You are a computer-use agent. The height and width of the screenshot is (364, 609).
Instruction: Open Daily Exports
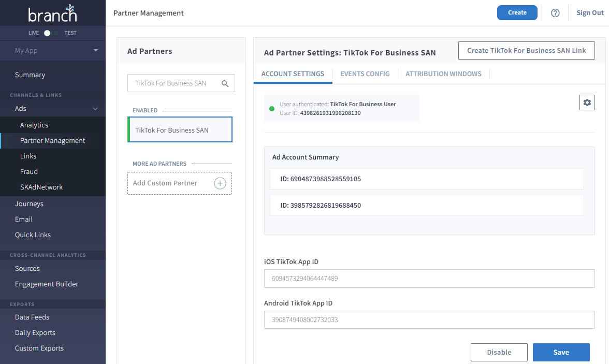pyautogui.click(x=35, y=332)
